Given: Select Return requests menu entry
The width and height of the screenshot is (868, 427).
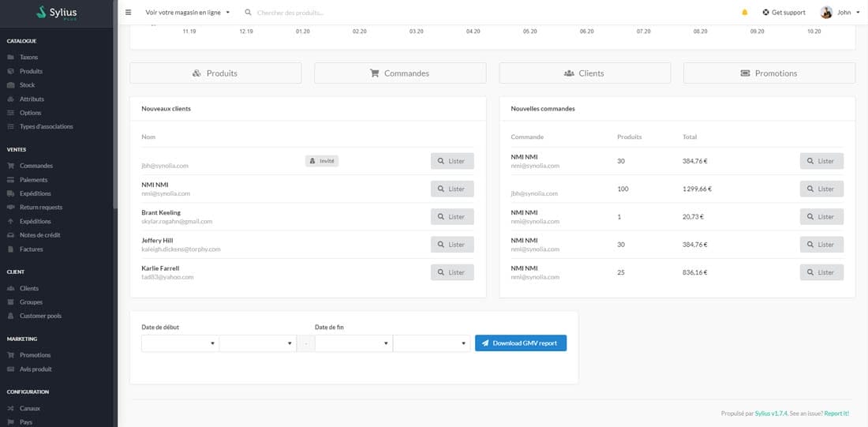Looking at the screenshot, I should click(x=41, y=207).
